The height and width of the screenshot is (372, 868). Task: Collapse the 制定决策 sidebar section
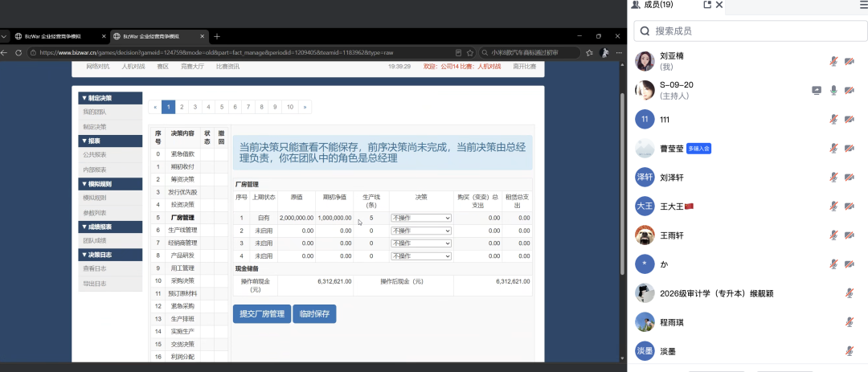click(110, 98)
